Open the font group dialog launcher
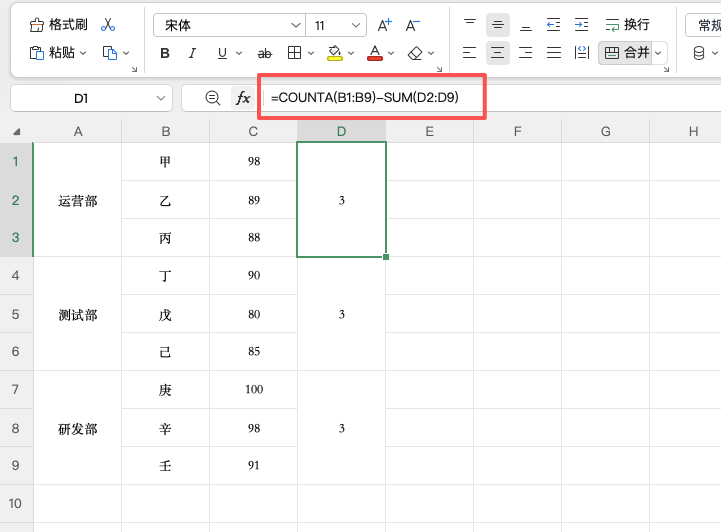The height and width of the screenshot is (532, 721). [439, 69]
